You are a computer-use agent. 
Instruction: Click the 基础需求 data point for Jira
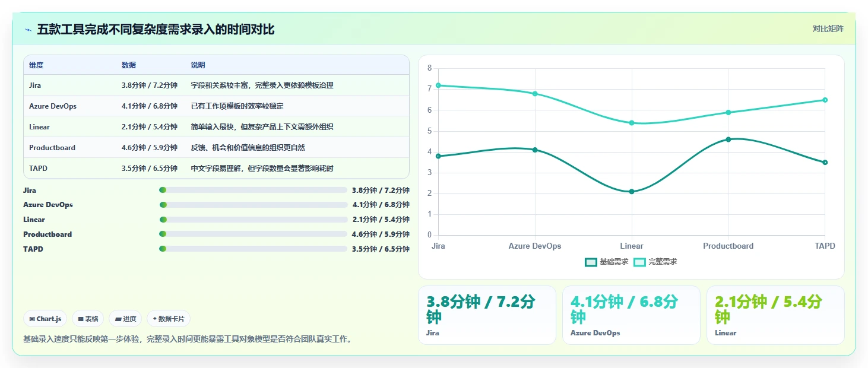438,156
